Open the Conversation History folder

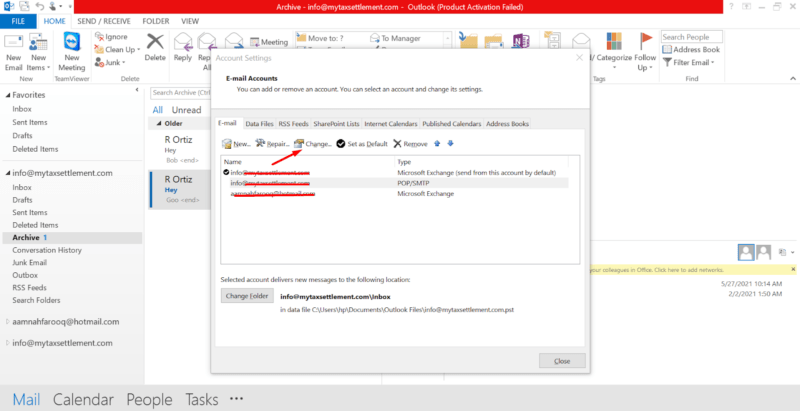click(47, 250)
